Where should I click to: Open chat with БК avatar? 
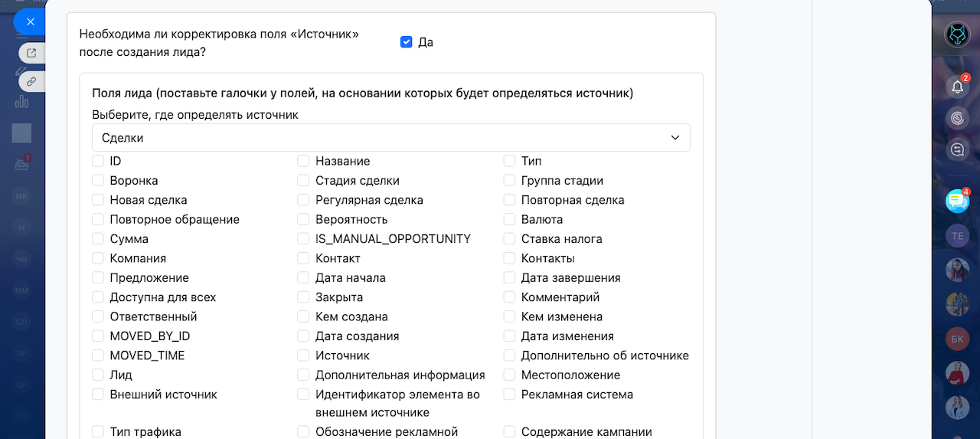(x=957, y=338)
